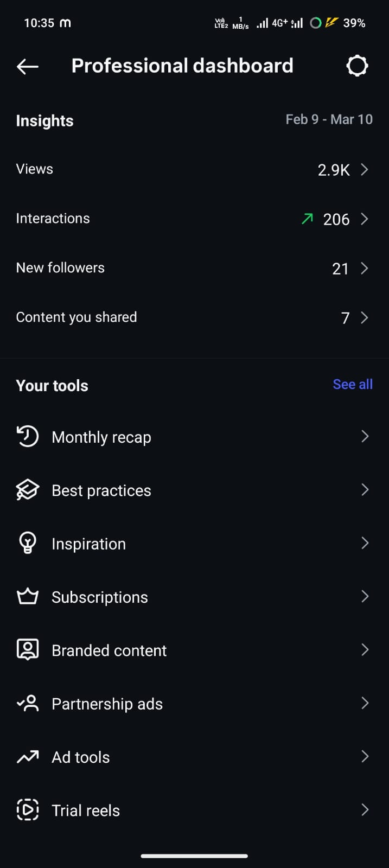This screenshot has width=389, height=868.
Task: Expand the New followers chevron
Action: (365, 269)
